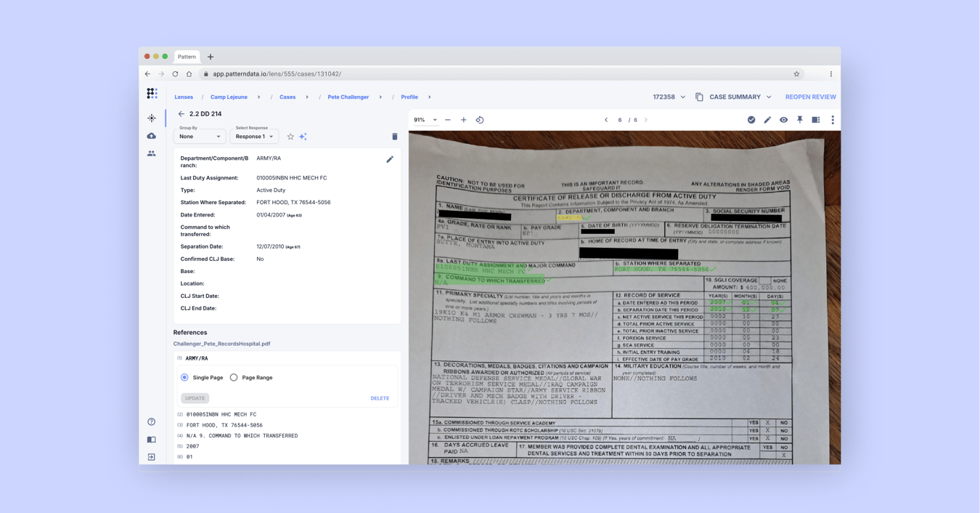The height and width of the screenshot is (513, 980).
Task: Select the Single Page radio option
Action: point(184,378)
